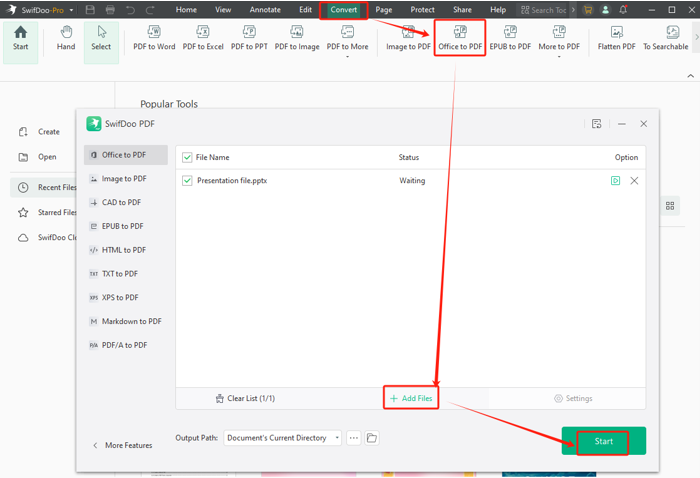
Task: Open the Help tab
Action: click(x=498, y=9)
